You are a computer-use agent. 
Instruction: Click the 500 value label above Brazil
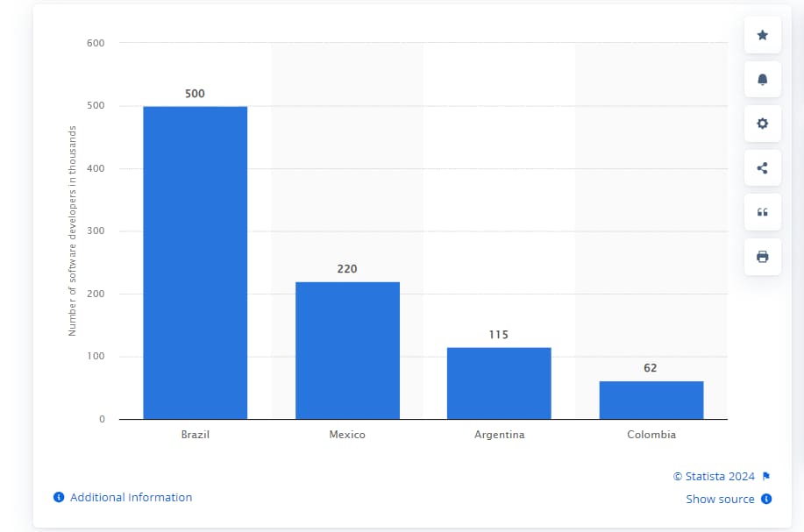click(x=195, y=94)
